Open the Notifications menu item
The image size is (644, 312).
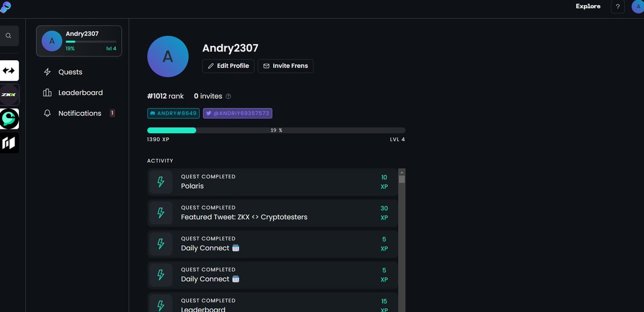point(79,113)
